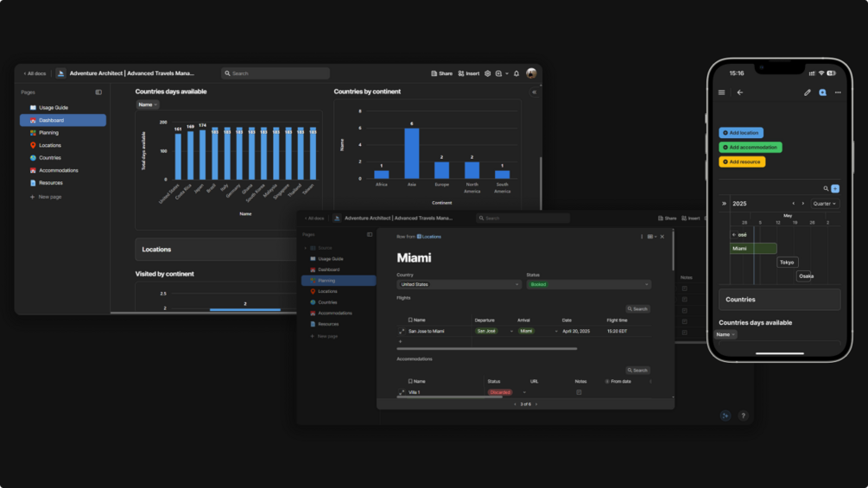Image resolution: width=868 pixels, height=488 pixels.
Task: Open Resources page in dashboard window sidebar
Action: click(x=50, y=182)
